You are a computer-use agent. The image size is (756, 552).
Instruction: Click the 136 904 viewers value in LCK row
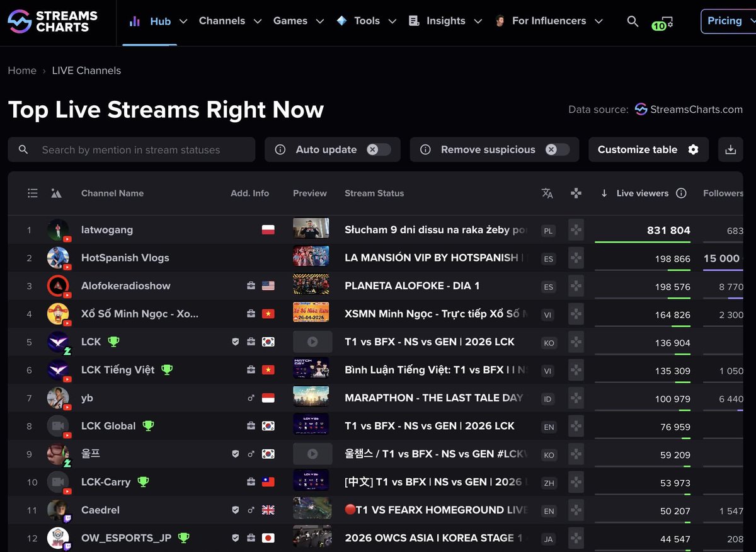[x=672, y=343]
